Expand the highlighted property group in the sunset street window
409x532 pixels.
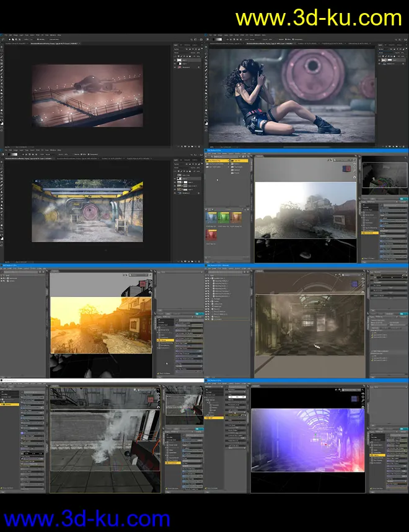tap(159, 340)
